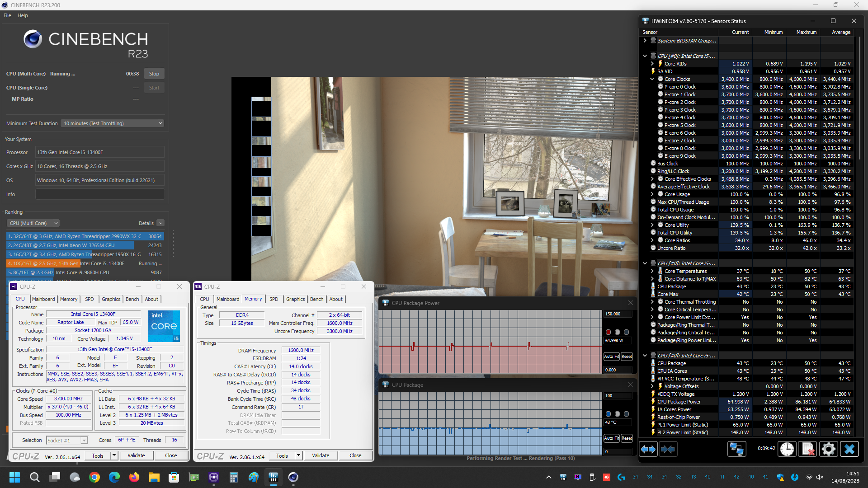Switch to CPU-Z purple chip taskbar icon

tap(214, 477)
